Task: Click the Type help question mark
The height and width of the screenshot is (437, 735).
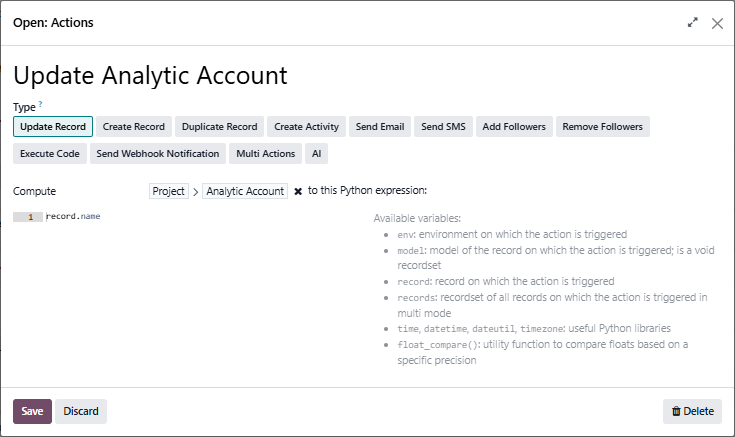Action: (40, 105)
